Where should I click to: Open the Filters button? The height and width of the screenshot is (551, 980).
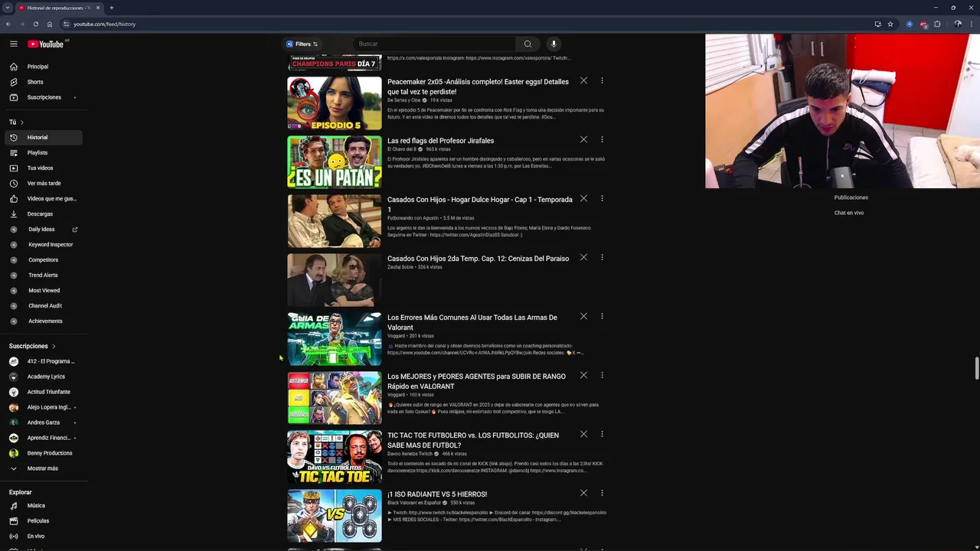tap(302, 44)
